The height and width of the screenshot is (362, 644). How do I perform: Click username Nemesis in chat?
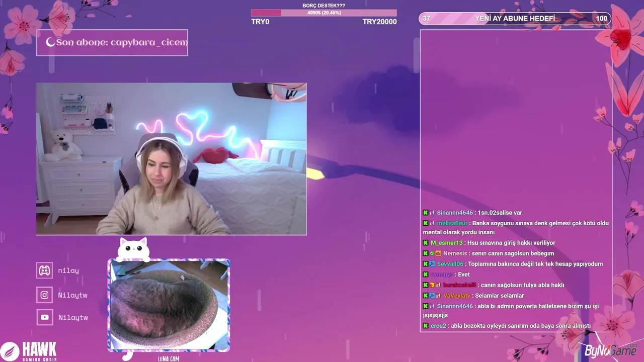click(x=455, y=253)
